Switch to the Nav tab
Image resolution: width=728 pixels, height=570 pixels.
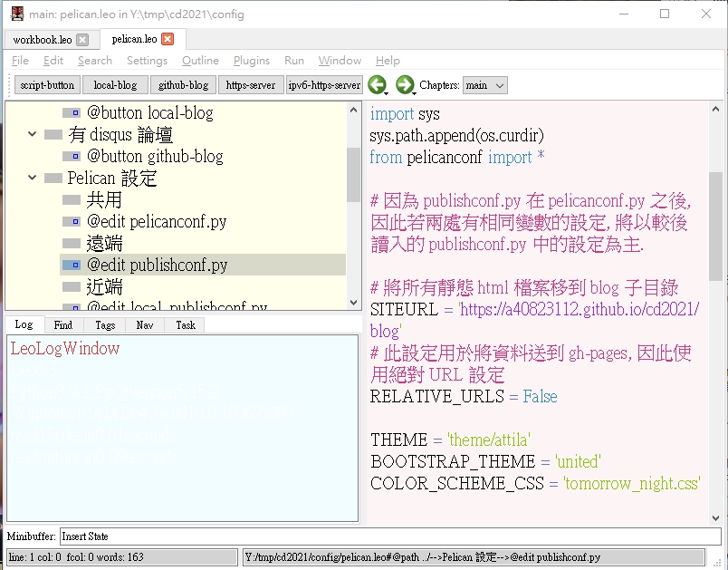click(145, 324)
